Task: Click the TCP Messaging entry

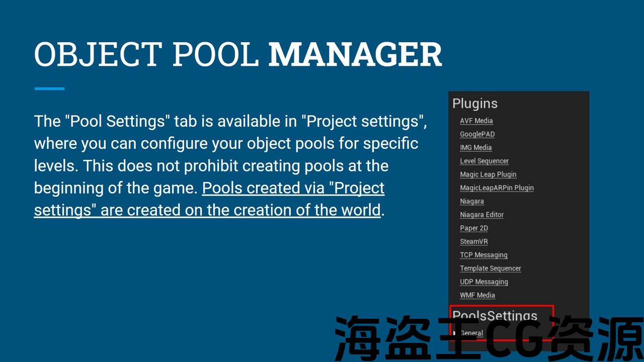Action: (x=484, y=255)
